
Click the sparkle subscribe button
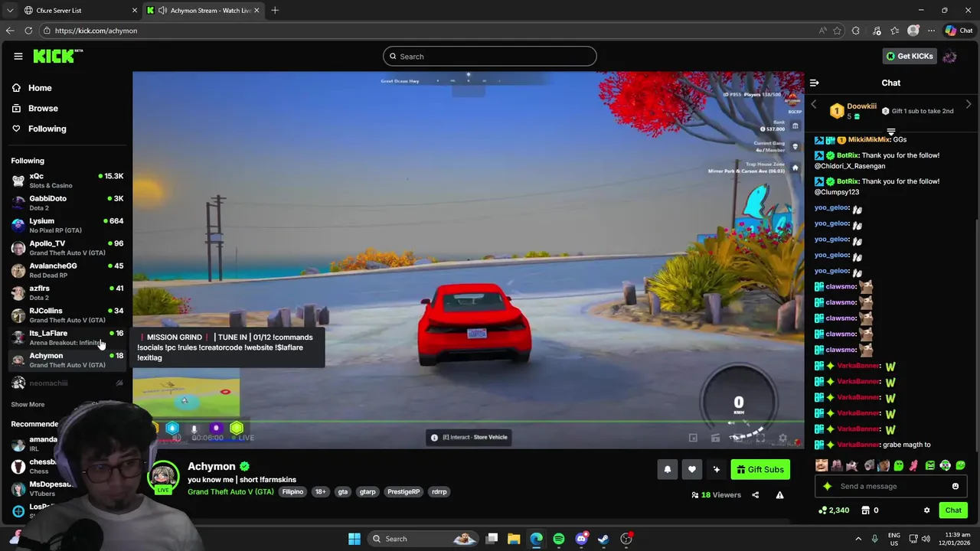coord(716,470)
